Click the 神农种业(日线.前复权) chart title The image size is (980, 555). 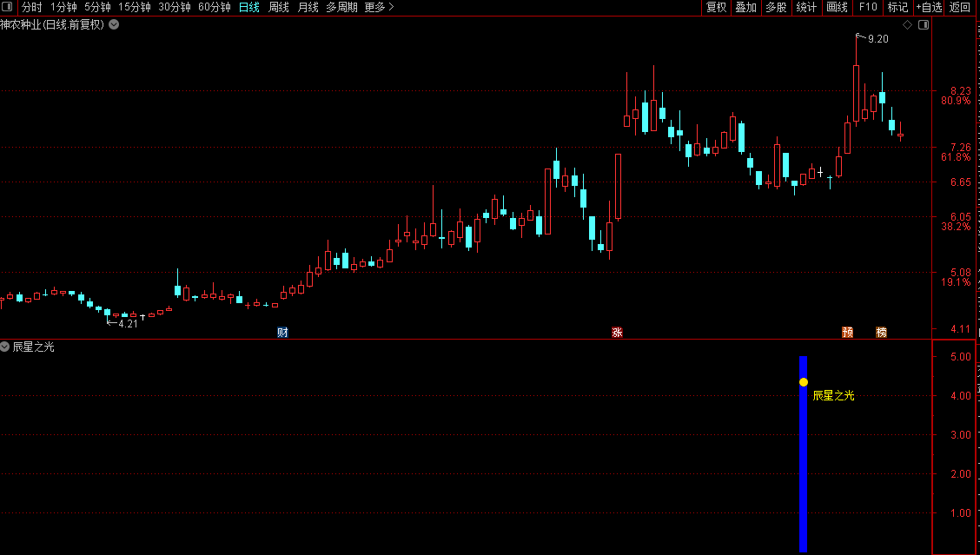tap(52, 25)
